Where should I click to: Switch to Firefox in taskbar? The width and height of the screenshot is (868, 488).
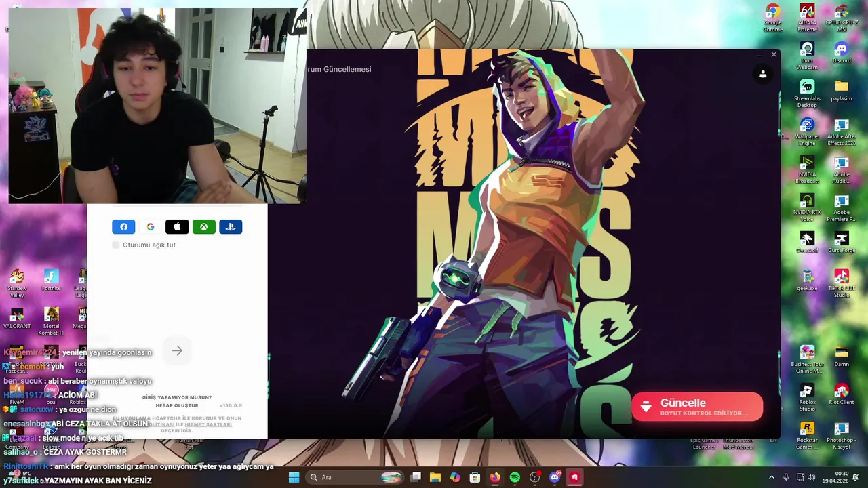point(495,477)
